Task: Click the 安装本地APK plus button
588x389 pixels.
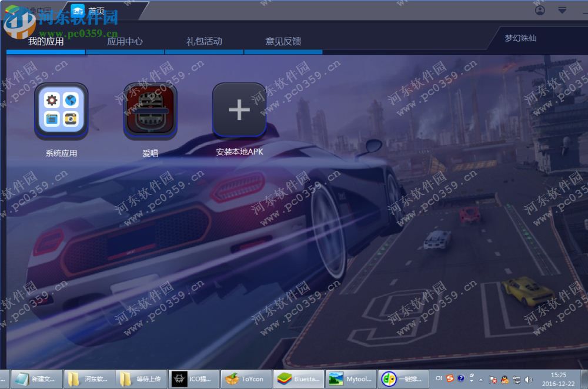Action: [x=239, y=110]
